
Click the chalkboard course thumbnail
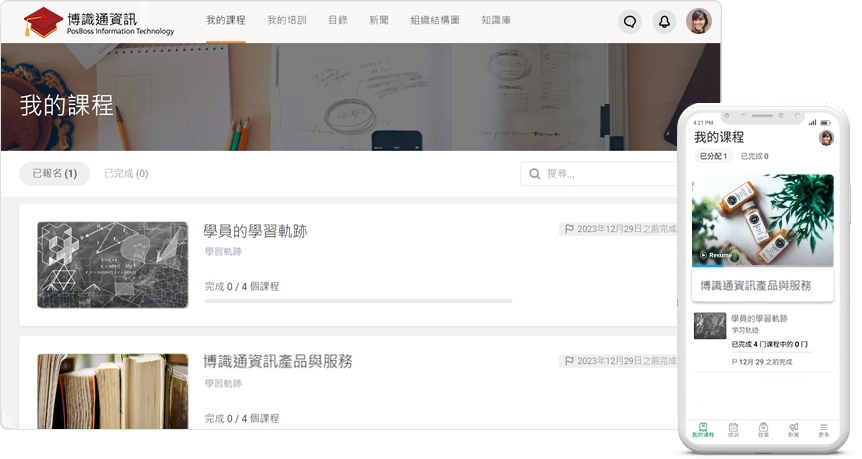click(112, 265)
